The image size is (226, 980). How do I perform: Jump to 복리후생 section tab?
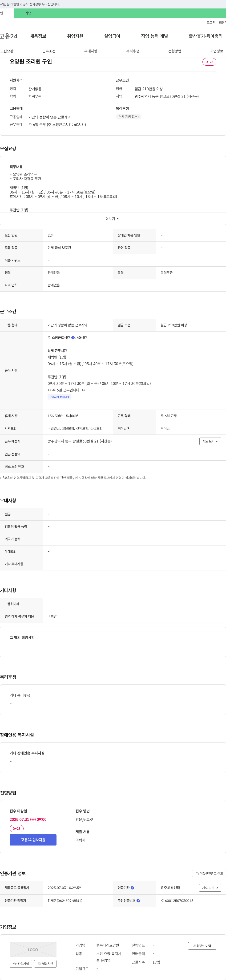pos(133,51)
